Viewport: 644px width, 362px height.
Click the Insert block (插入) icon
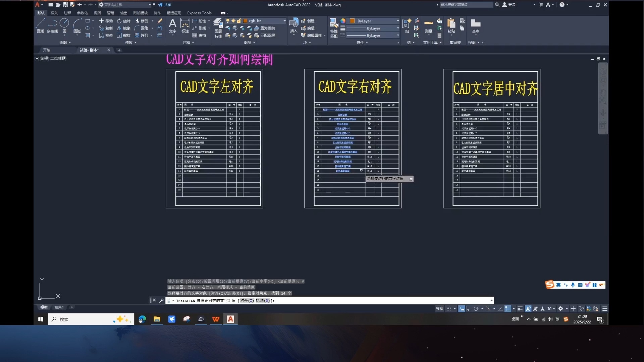coord(293,25)
